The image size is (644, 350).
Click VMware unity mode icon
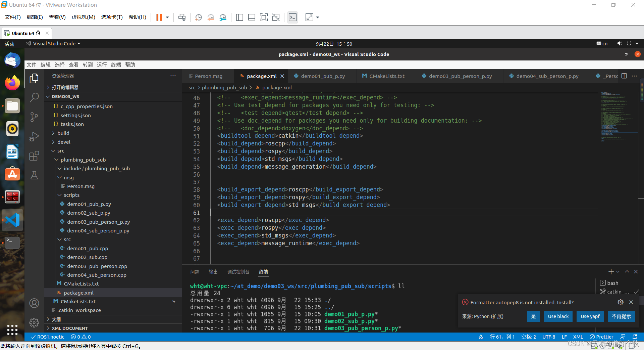tap(276, 17)
